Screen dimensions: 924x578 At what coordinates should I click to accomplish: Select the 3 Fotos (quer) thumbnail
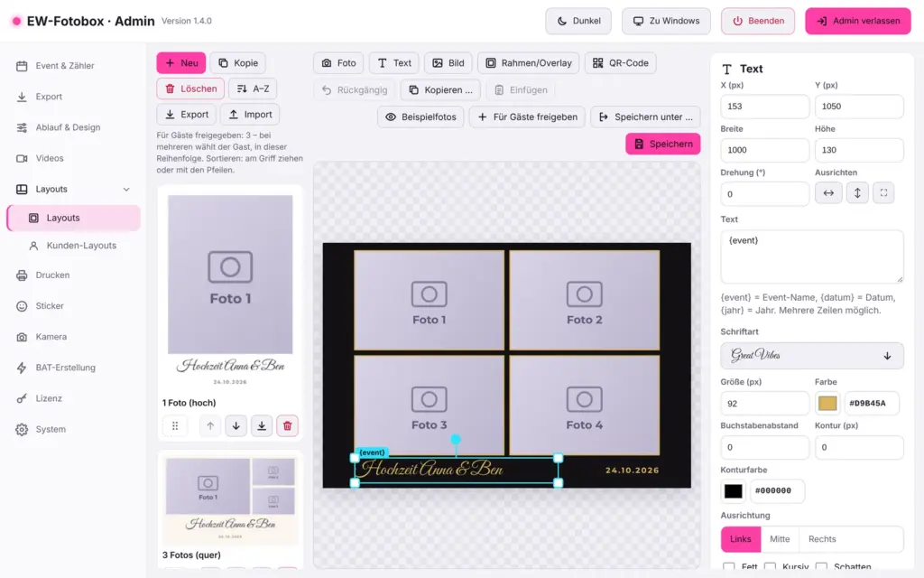click(230, 501)
